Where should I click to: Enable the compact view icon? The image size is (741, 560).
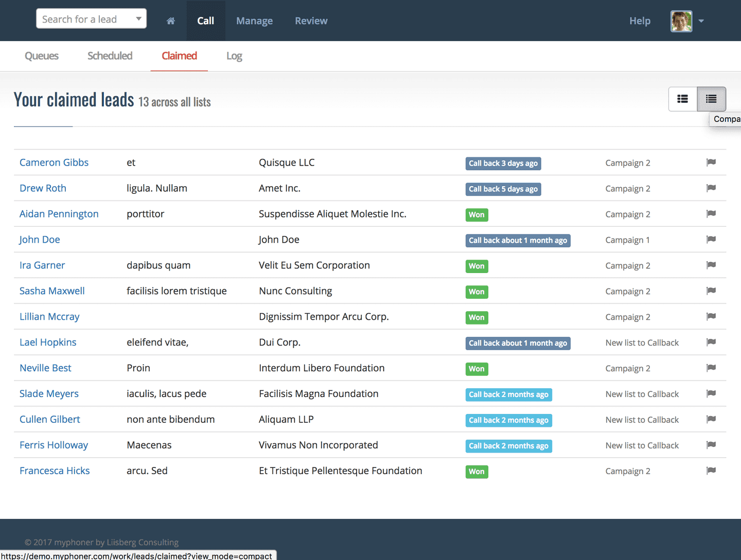click(x=711, y=99)
